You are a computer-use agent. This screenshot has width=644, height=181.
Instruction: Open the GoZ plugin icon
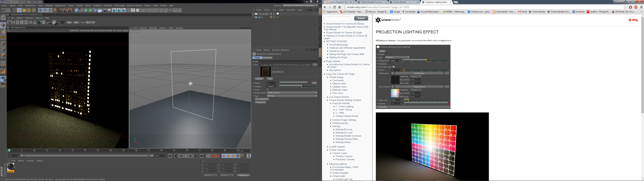click(133, 11)
